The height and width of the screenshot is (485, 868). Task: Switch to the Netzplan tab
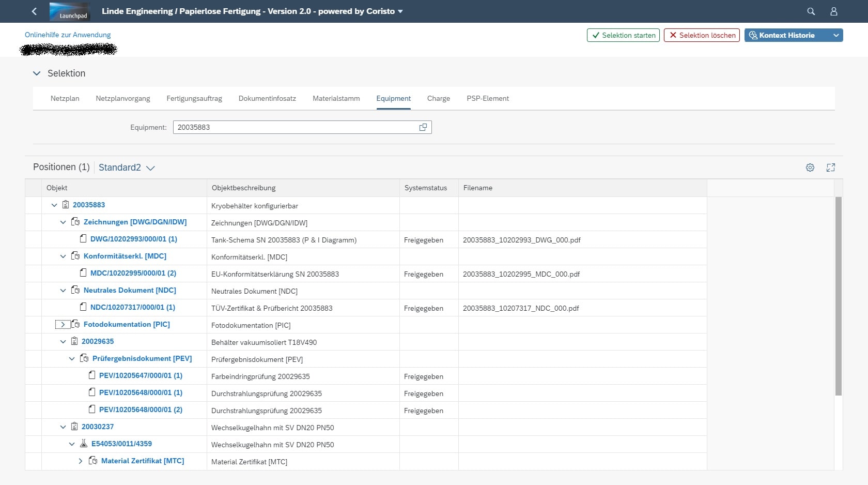[x=65, y=98]
